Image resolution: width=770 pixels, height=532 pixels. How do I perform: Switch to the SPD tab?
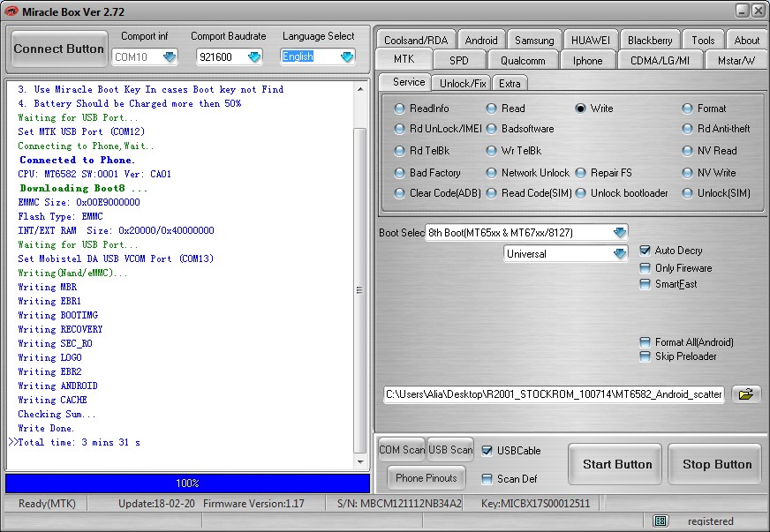tap(458, 60)
